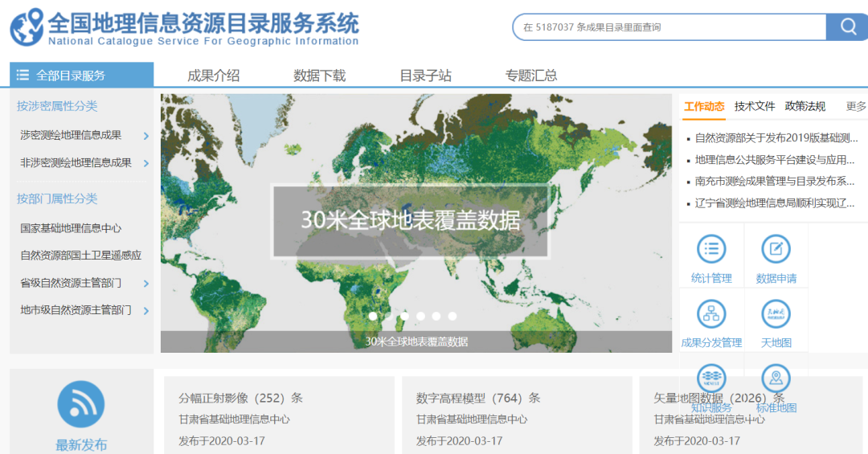Expand 非涉密测绘地理信息成果 submenu arrow
The width and height of the screenshot is (868, 454).
coord(146,163)
